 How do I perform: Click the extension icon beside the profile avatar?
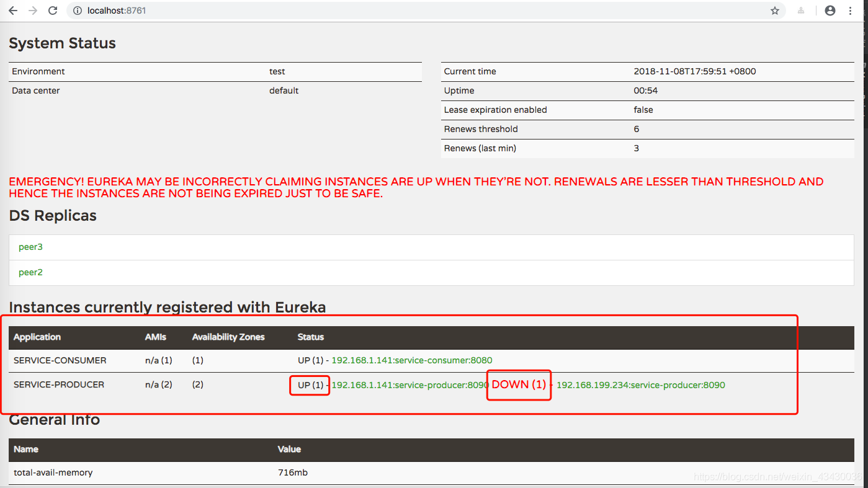coord(802,11)
